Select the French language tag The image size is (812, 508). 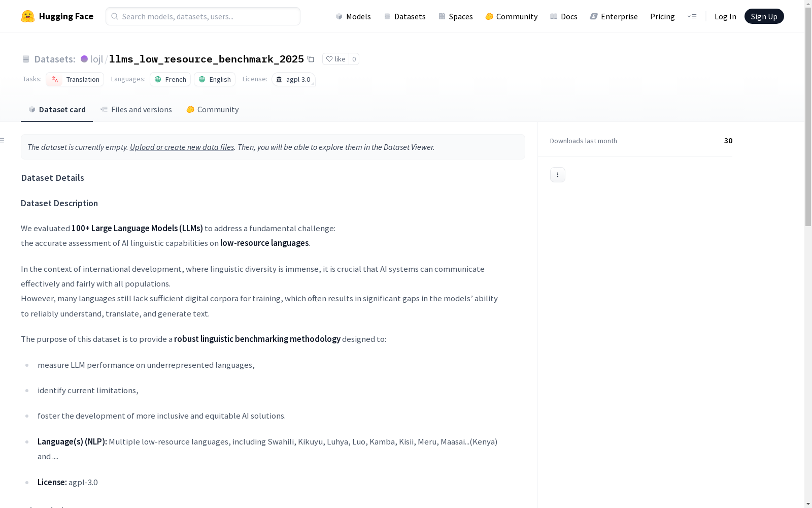(170, 79)
